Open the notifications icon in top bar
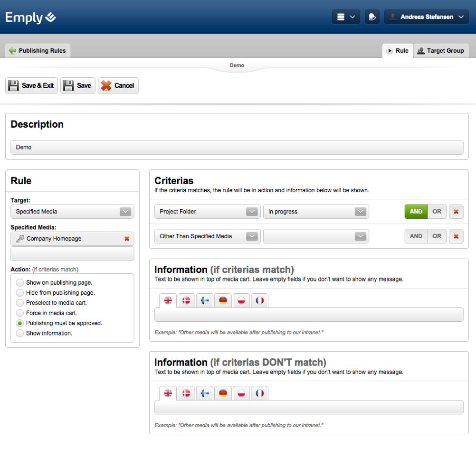This screenshot has width=476, height=457. (372, 17)
